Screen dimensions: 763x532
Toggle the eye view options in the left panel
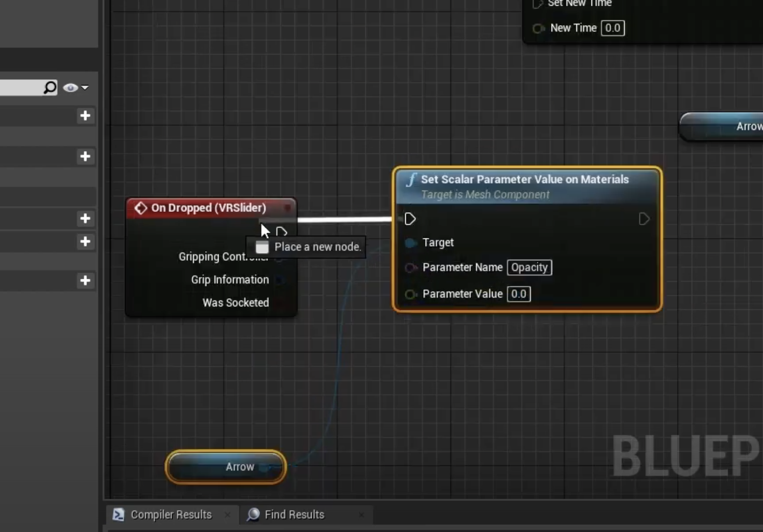(x=70, y=87)
